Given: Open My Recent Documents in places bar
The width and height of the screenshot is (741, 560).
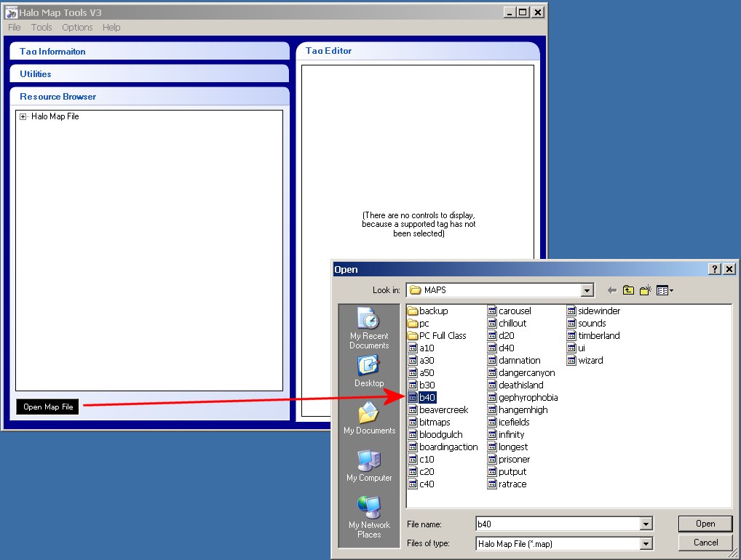Looking at the screenshot, I should 369,328.
